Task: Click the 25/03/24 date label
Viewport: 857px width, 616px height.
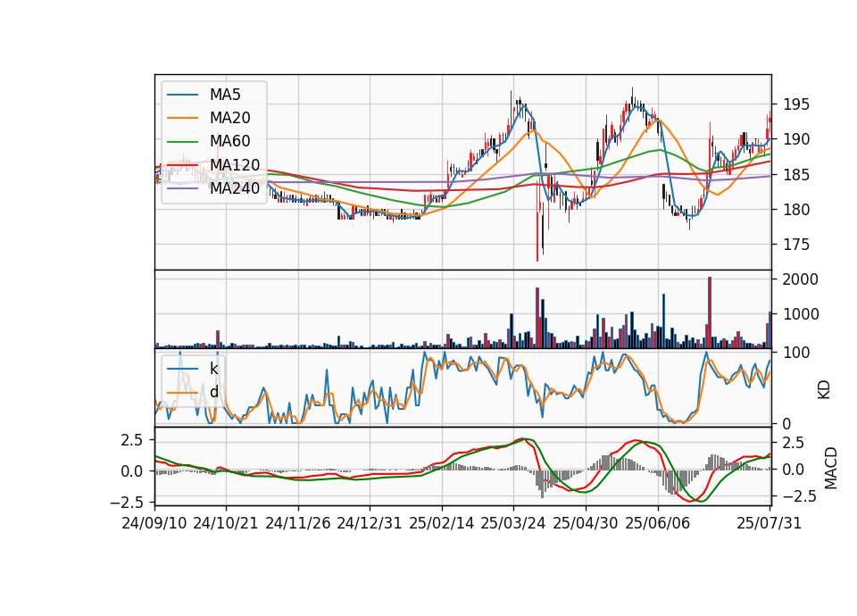Action: [513, 523]
